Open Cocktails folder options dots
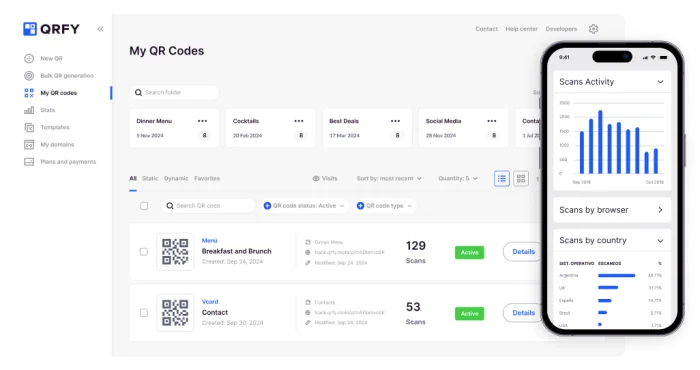Screen dimensions: 700x370 pos(299,121)
